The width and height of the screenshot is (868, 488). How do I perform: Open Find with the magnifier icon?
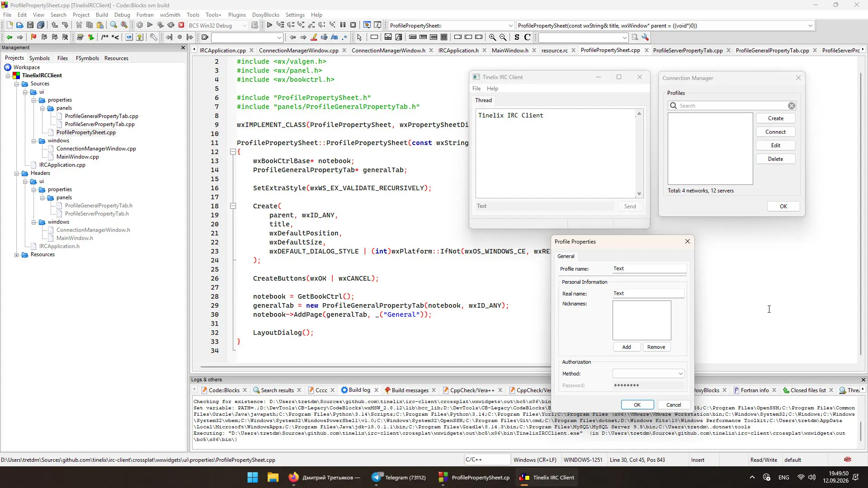coord(113,25)
